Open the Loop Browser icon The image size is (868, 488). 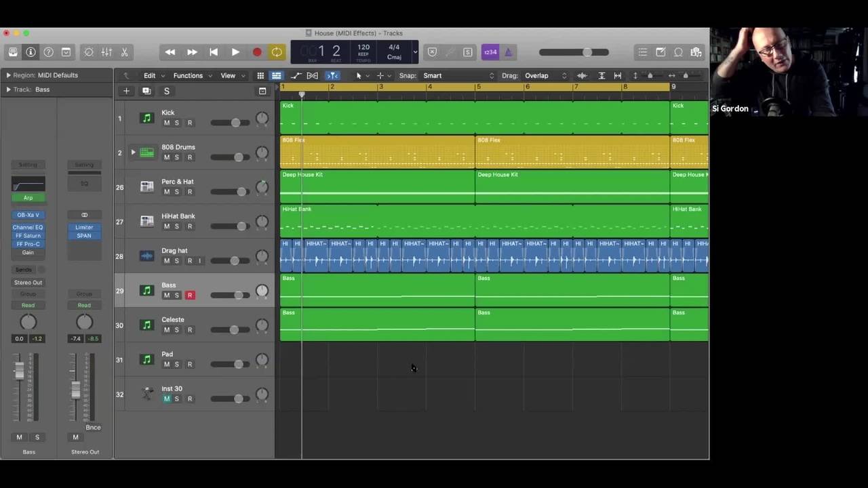point(678,52)
